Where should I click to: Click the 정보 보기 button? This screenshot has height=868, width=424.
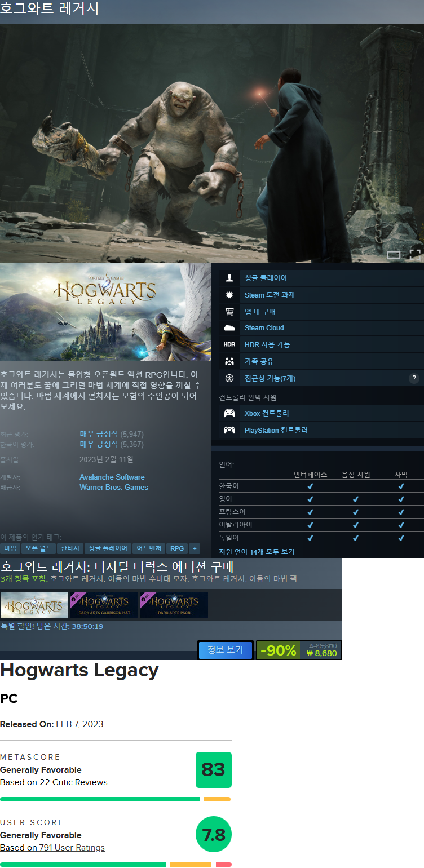pyautogui.click(x=225, y=650)
